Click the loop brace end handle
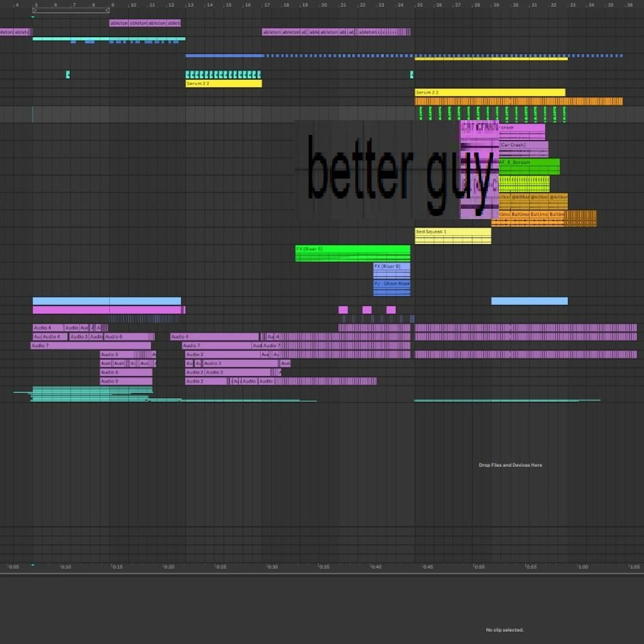Viewport: 644px width, 644px height. (x=107, y=10)
